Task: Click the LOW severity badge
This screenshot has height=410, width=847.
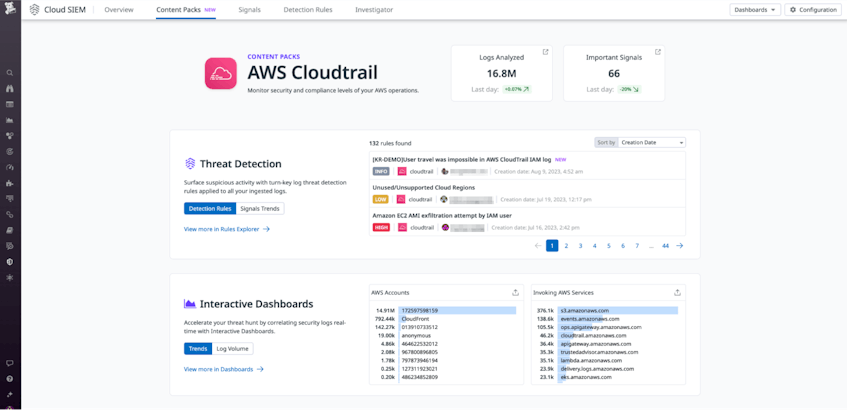Action: point(380,199)
